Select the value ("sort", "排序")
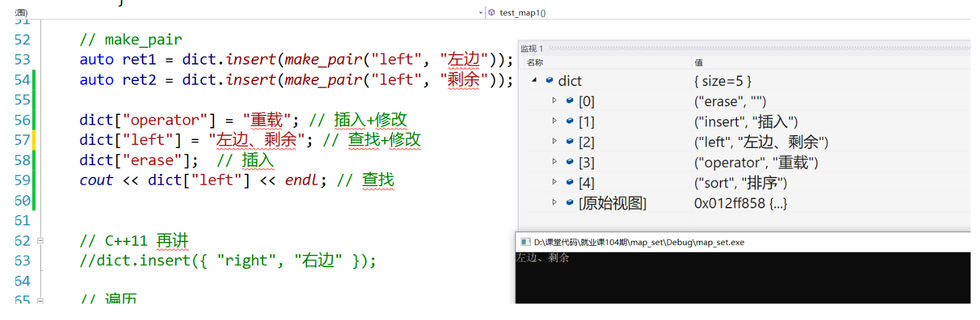 point(740,182)
